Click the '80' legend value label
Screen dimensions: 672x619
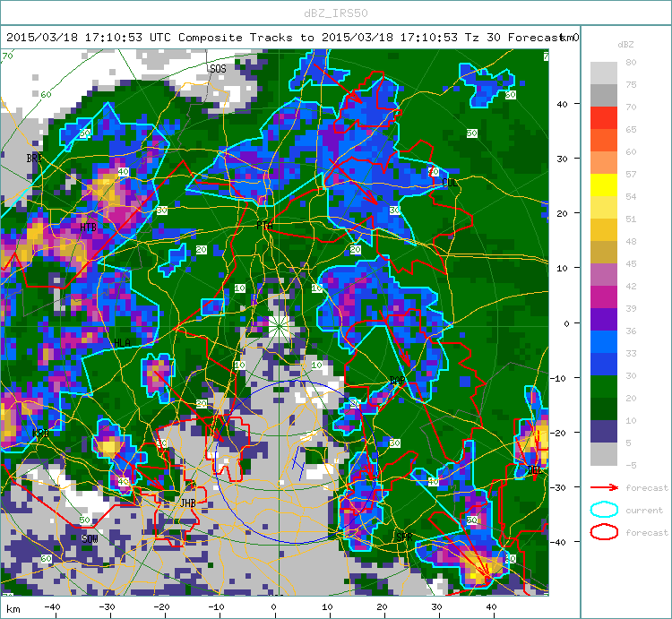(x=631, y=62)
